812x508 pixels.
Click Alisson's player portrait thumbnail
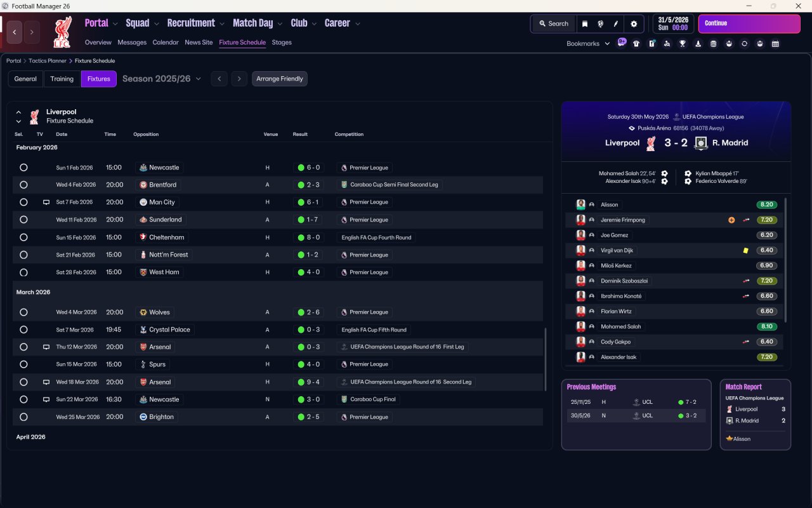point(580,204)
